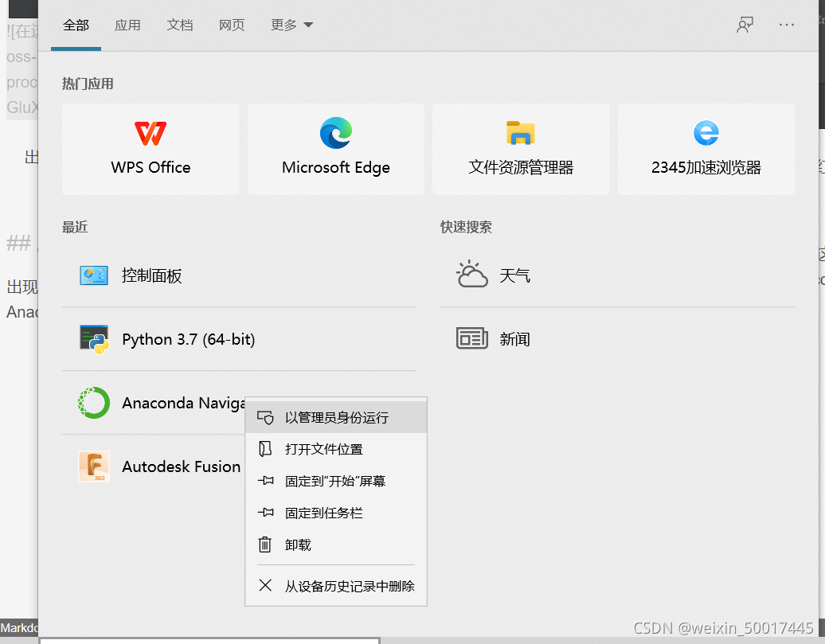Image resolution: width=825 pixels, height=644 pixels.
Task: Open the three-dot options menu
Action: pos(787,25)
